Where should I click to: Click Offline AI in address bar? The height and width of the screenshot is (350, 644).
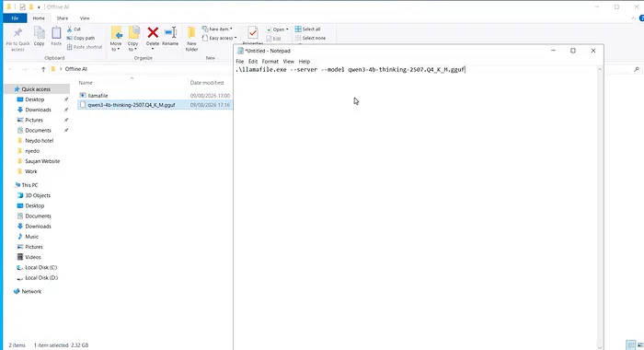pyautogui.click(x=76, y=69)
